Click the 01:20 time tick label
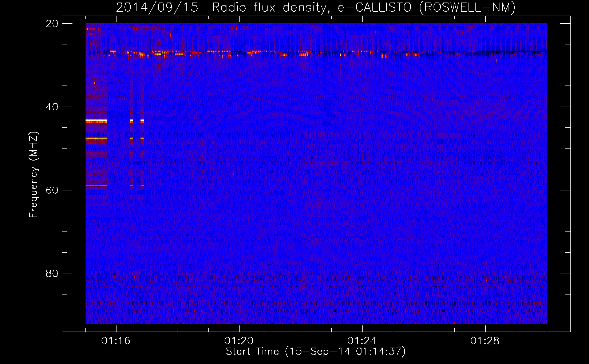The image size is (589, 364). coord(239,341)
